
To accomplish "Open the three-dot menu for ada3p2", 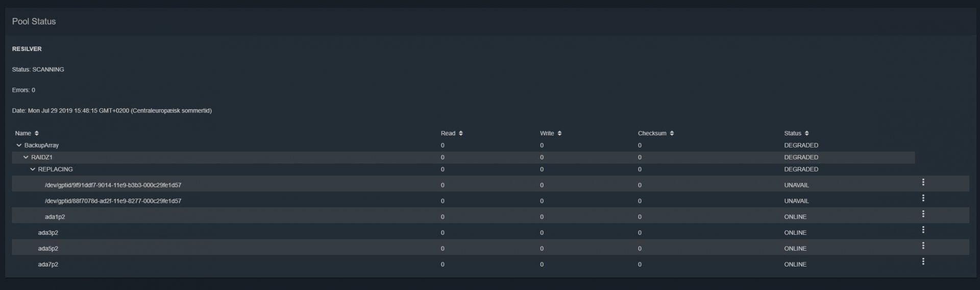I will pos(923,230).
